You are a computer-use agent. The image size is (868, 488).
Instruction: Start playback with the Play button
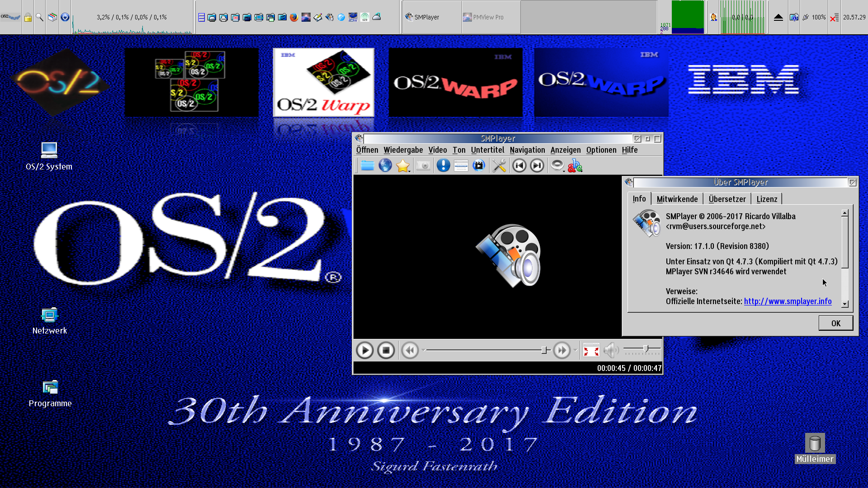[x=364, y=350]
